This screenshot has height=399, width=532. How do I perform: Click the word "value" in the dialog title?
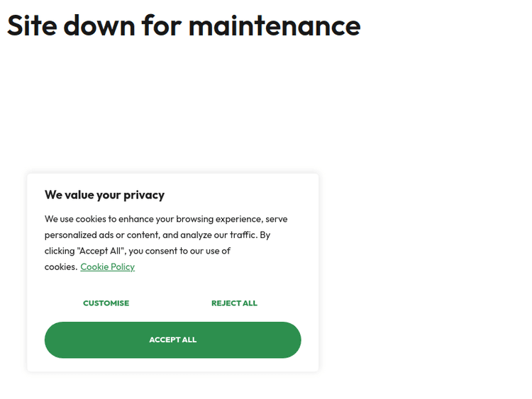pos(79,195)
